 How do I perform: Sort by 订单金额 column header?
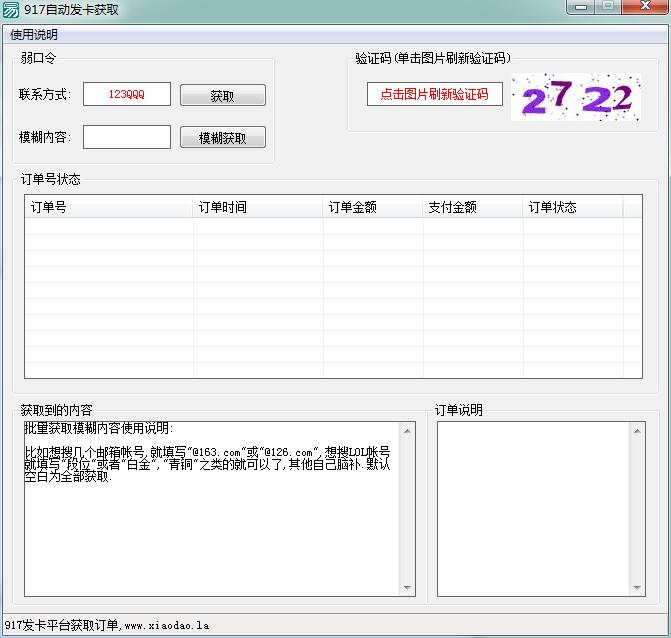coord(373,207)
